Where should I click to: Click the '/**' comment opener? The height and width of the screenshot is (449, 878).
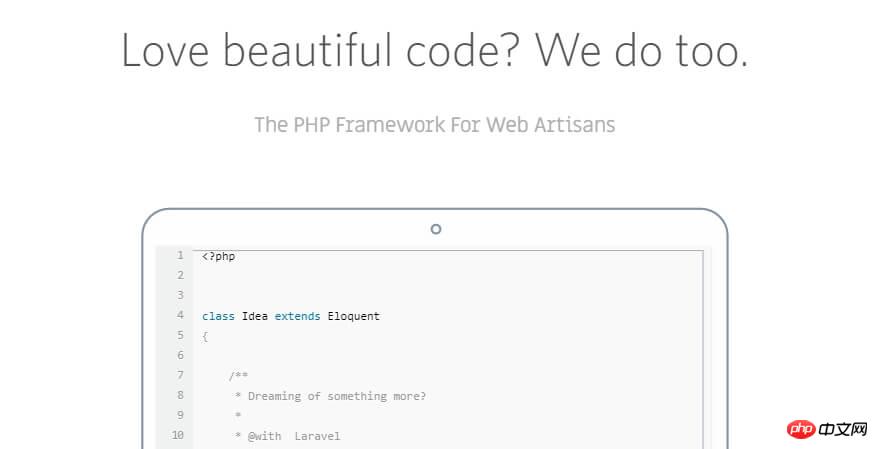pyautogui.click(x=238, y=376)
